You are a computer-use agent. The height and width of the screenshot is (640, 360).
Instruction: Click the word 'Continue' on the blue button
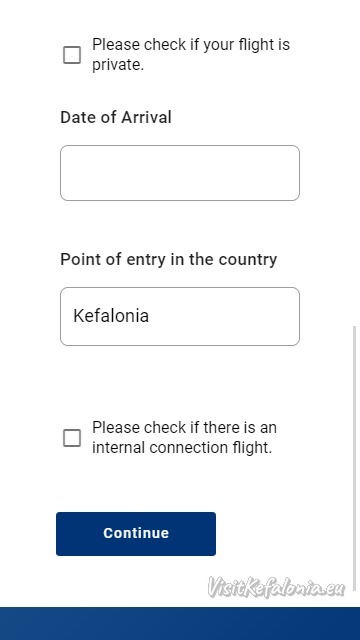click(x=136, y=533)
